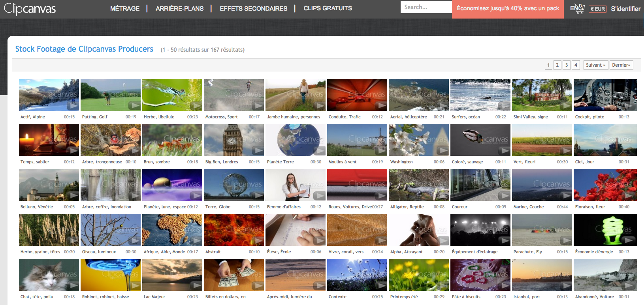Click play icon on Moulins à vent clip
Screen dimensions: 644x305
[381, 151]
